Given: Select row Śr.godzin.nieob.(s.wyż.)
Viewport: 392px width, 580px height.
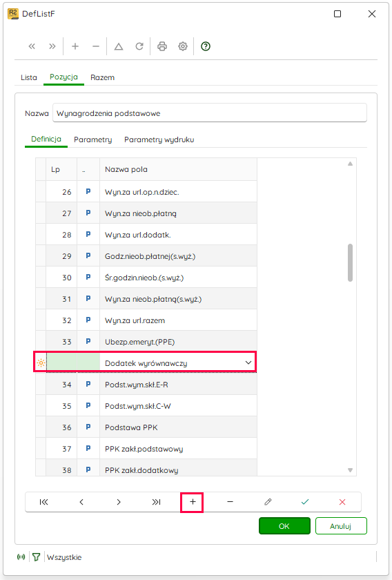Looking at the screenshot, I should (x=146, y=278).
